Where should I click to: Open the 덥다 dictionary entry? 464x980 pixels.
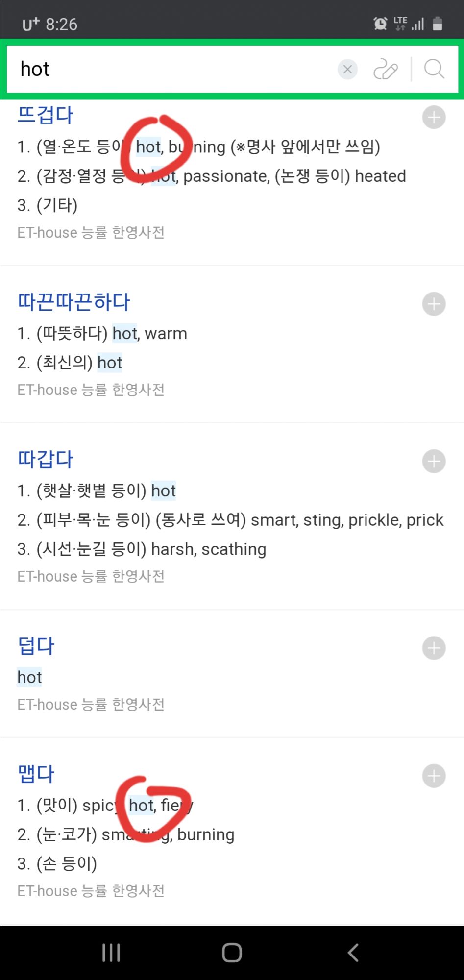pyautogui.click(x=36, y=646)
